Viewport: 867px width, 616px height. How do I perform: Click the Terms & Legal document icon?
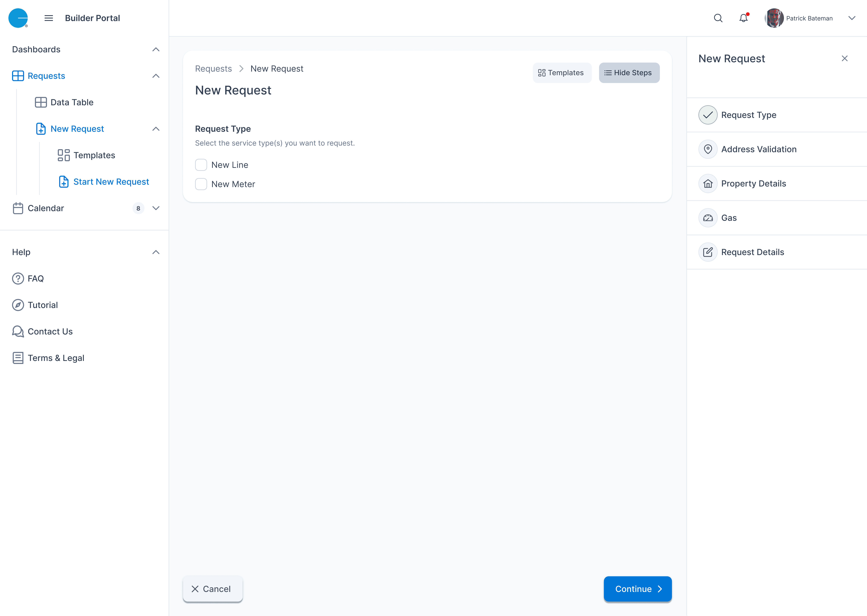(18, 358)
